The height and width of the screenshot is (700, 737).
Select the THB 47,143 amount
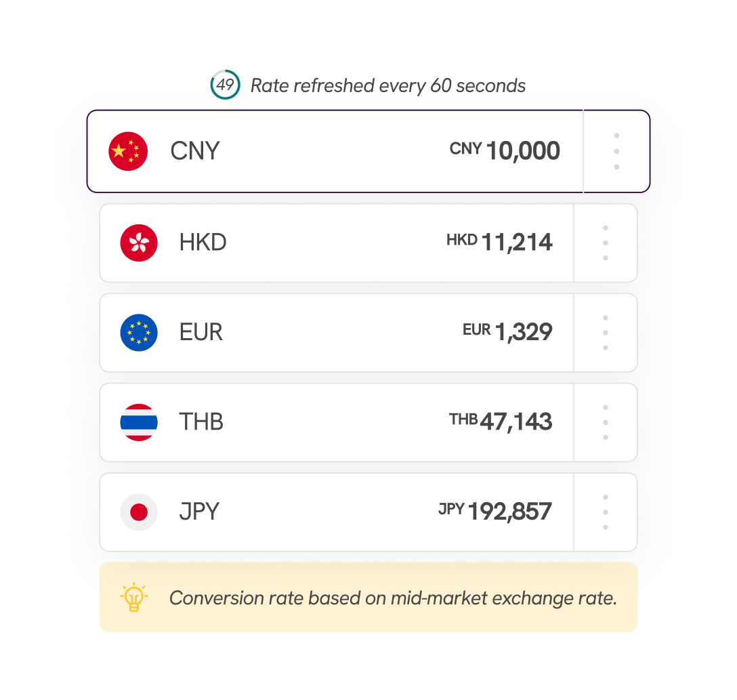coord(515,421)
